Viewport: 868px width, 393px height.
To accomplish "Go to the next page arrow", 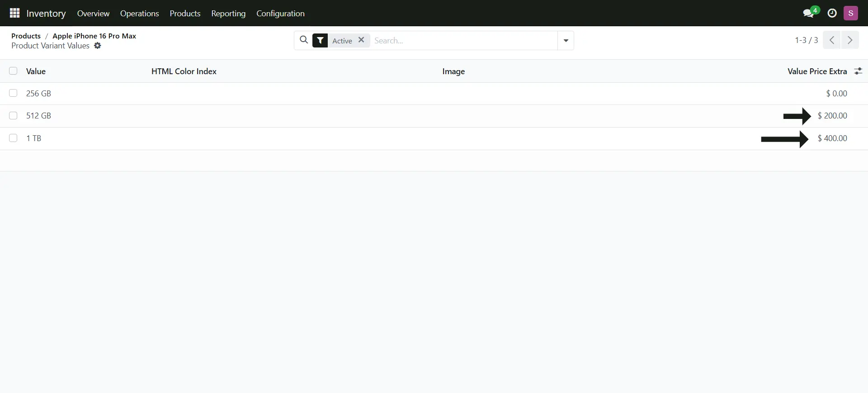I will click(x=849, y=40).
